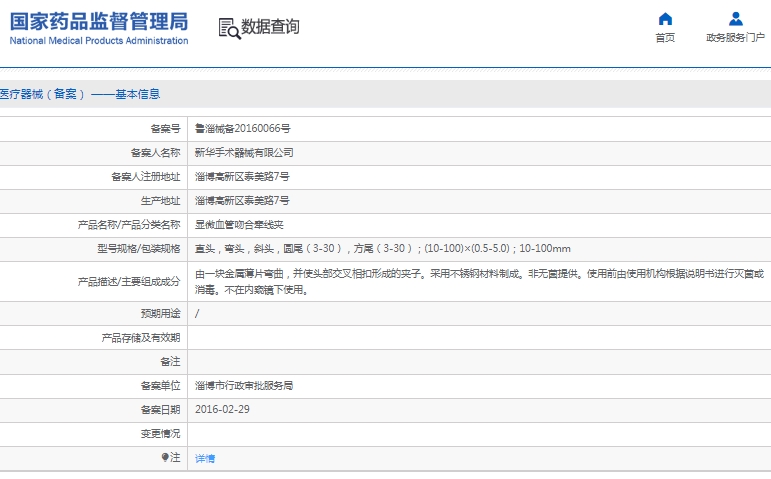
Task: Open the 政务服务门户 user icon
Action: pos(736,19)
